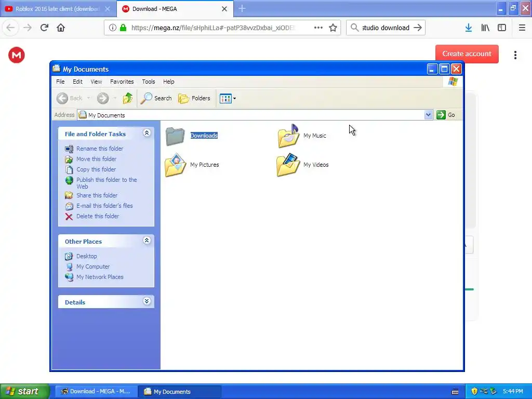
Task: Collapse File and Folder Tasks panel
Action: pos(147,132)
